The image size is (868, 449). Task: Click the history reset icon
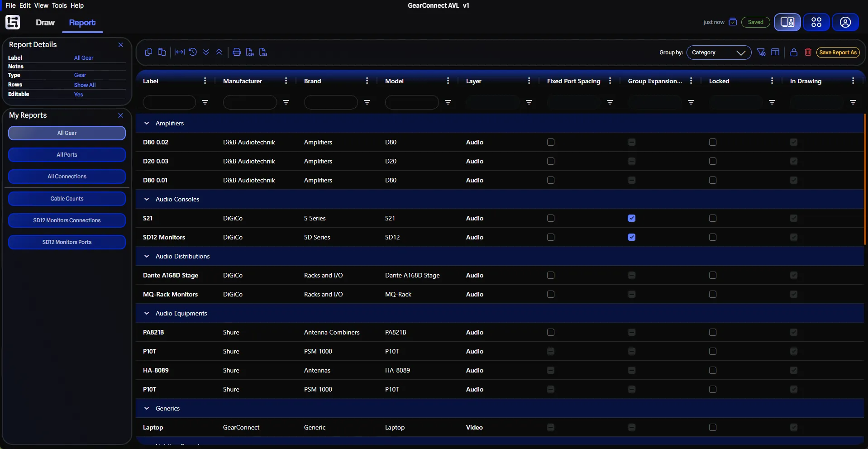coord(193,52)
